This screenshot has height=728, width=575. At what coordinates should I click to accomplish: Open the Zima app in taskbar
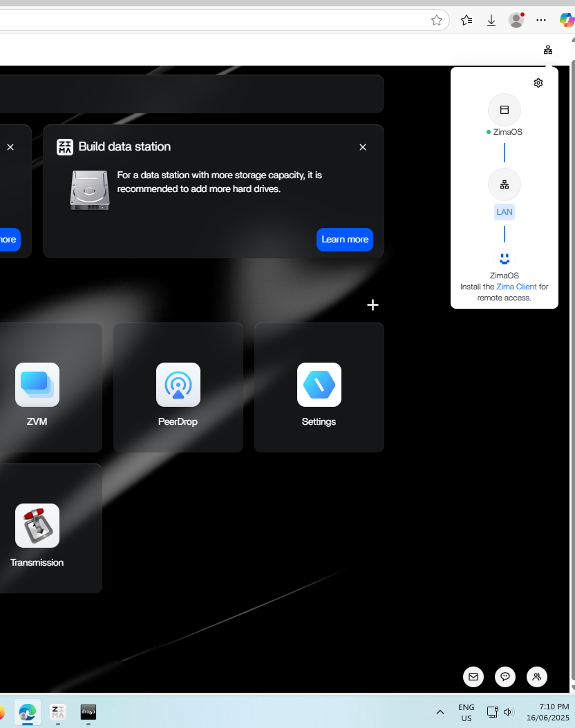(58, 711)
